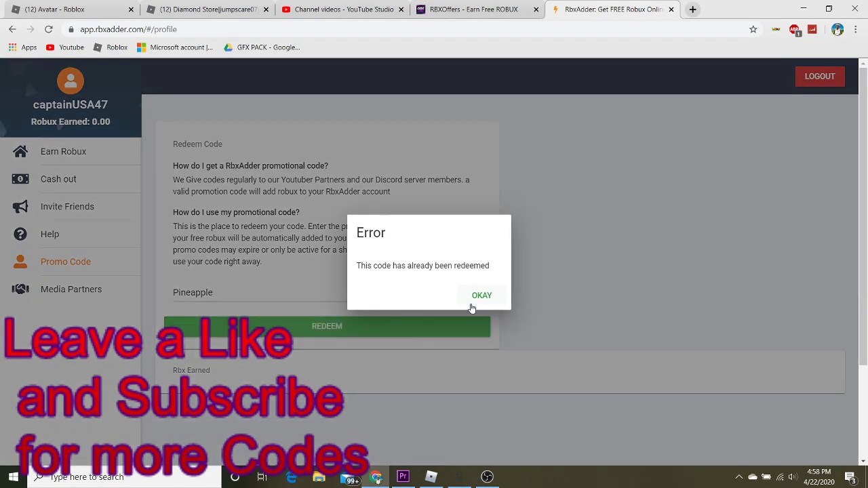Click the taskbar search box

click(x=124, y=476)
